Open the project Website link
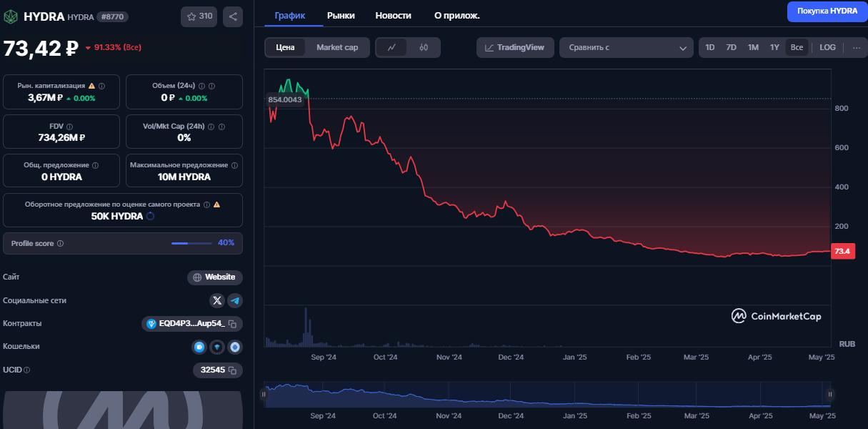 pyautogui.click(x=214, y=277)
